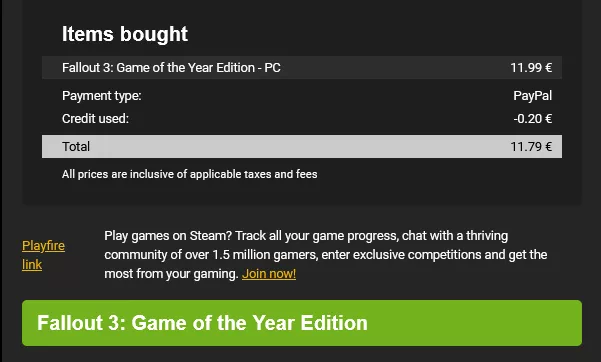
Task: Select the Payment type label
Action: click(x=102, y=96)
